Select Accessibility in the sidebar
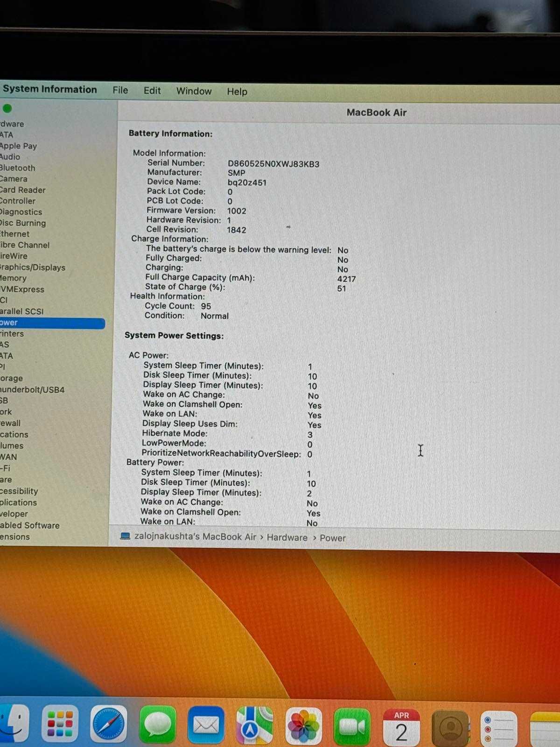This screenshot has width=560, height=747. click(19, 491)
